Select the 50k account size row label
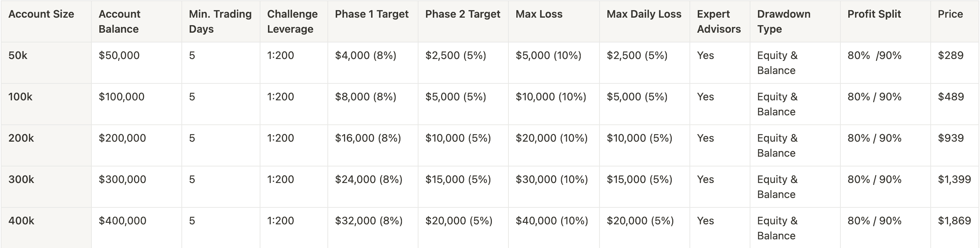The height and width of the screenshot is (248, 980). tap(18, 56)
